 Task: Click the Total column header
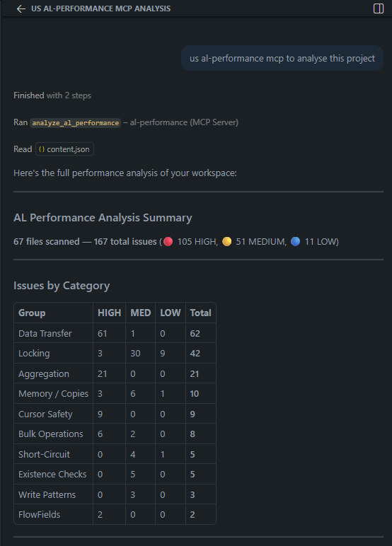pos(201,313)
